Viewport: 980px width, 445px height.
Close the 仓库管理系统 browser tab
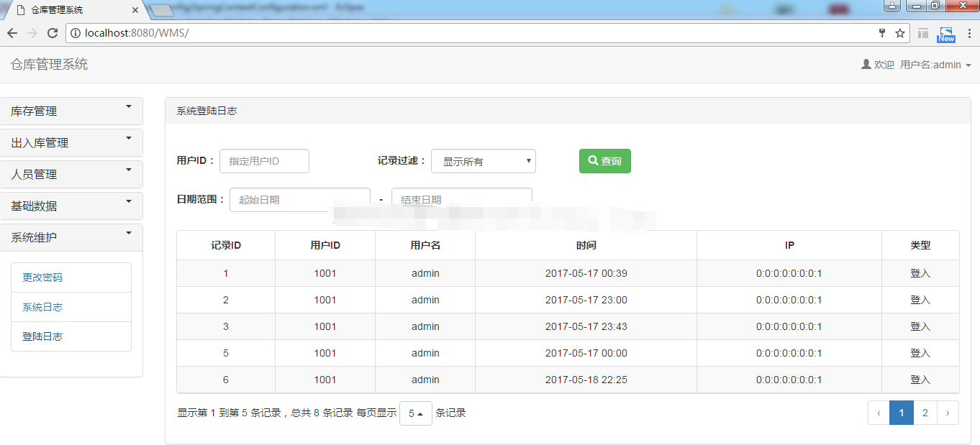(x=136, y=10)
